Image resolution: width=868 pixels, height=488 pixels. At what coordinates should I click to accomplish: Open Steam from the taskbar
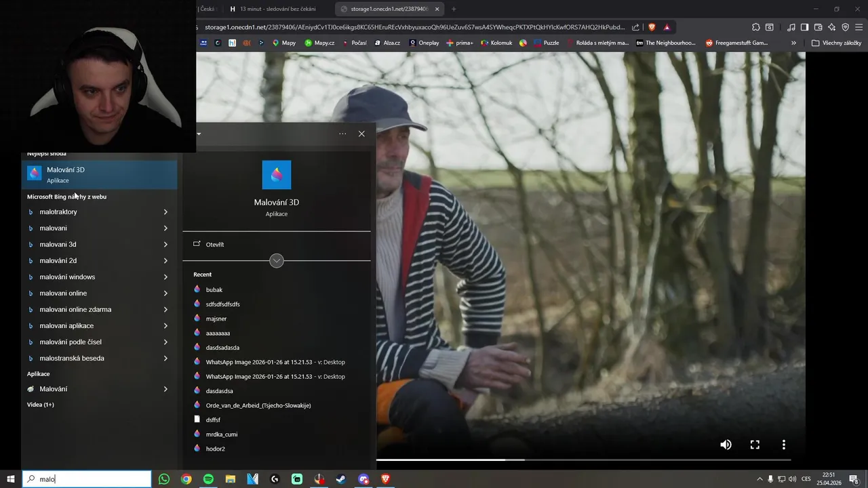341,479
